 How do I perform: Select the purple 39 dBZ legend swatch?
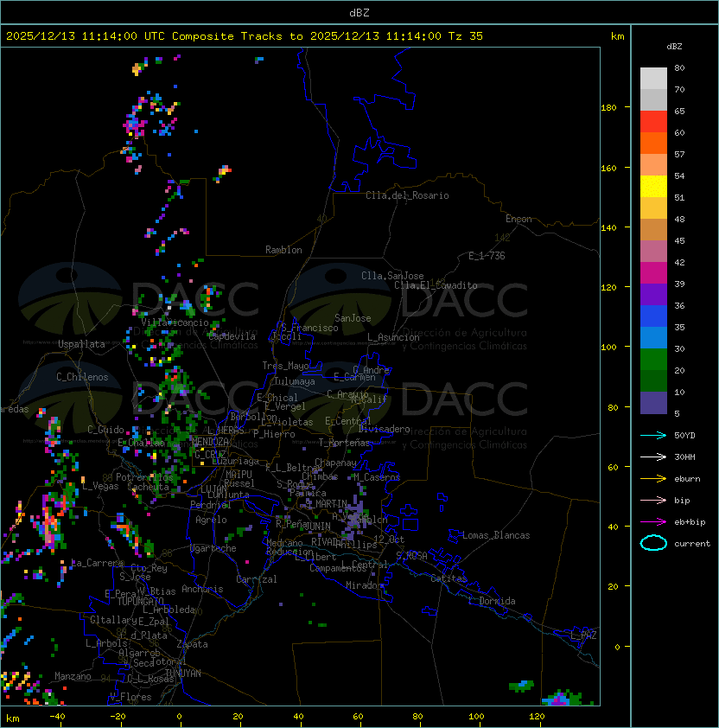pyautogui.click(x=653, y=294)
